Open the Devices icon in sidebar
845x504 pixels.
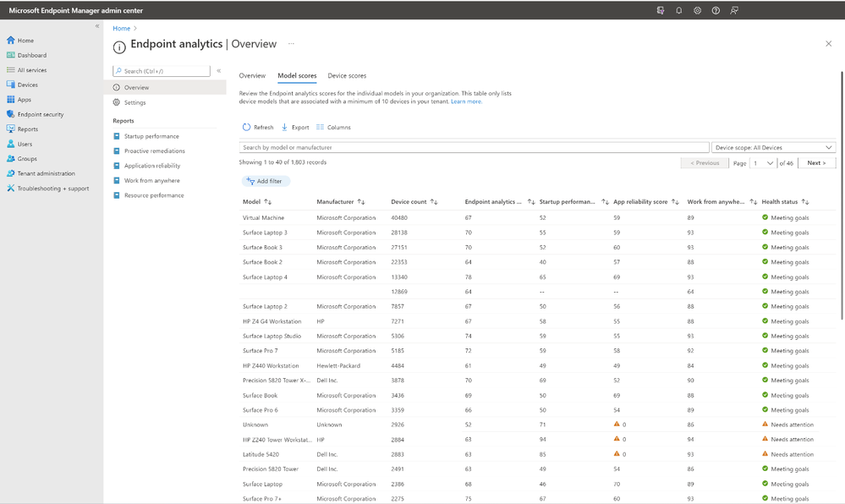(11, 85)
